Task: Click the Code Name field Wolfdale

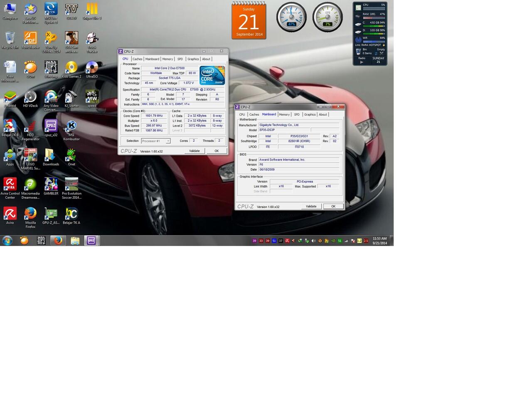Action: (156, 73)
